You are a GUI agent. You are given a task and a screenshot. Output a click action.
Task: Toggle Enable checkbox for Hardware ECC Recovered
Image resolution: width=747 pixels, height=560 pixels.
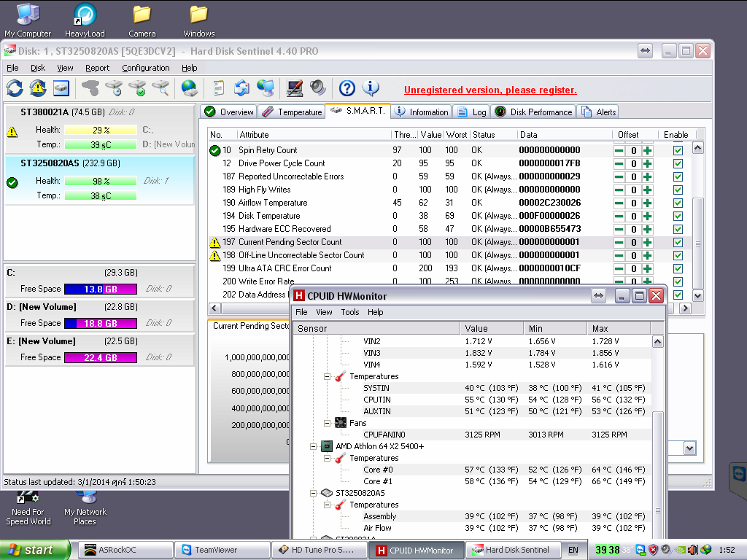tap(678, 229)
